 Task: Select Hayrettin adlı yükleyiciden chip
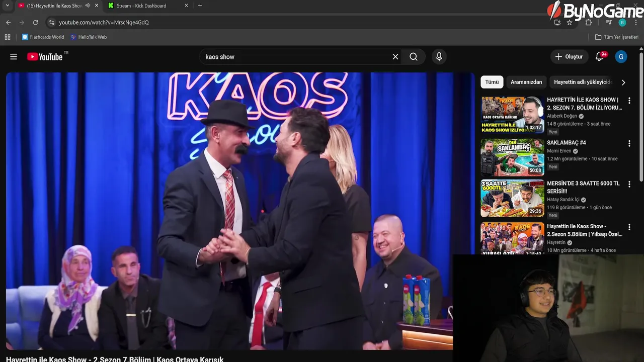[583, 82]
